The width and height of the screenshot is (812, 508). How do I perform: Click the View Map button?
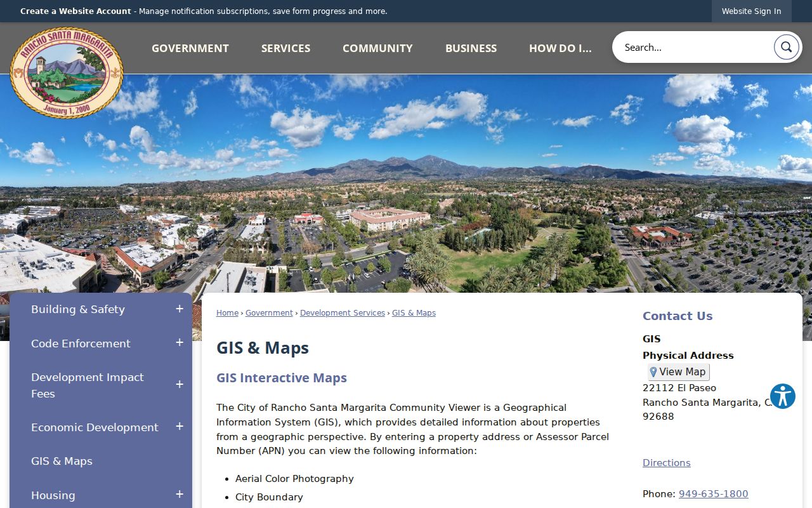(x=678, y=372)
